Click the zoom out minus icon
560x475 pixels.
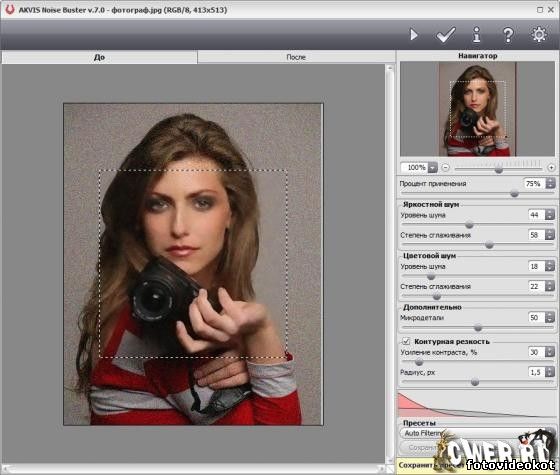pyautogui.click(x=445, y=167)
